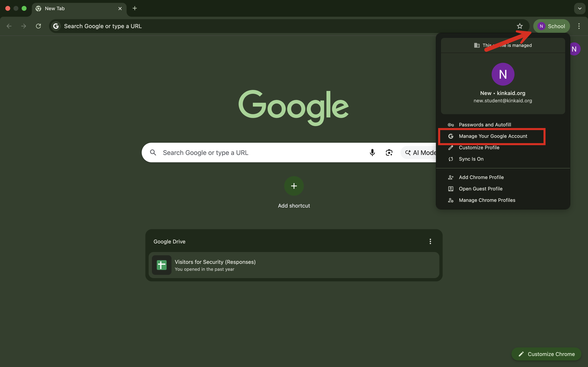The height and width of the screenshot is (367, 588).
Task: Click the voice search microphone icon
Action: [x=372, y=153]
